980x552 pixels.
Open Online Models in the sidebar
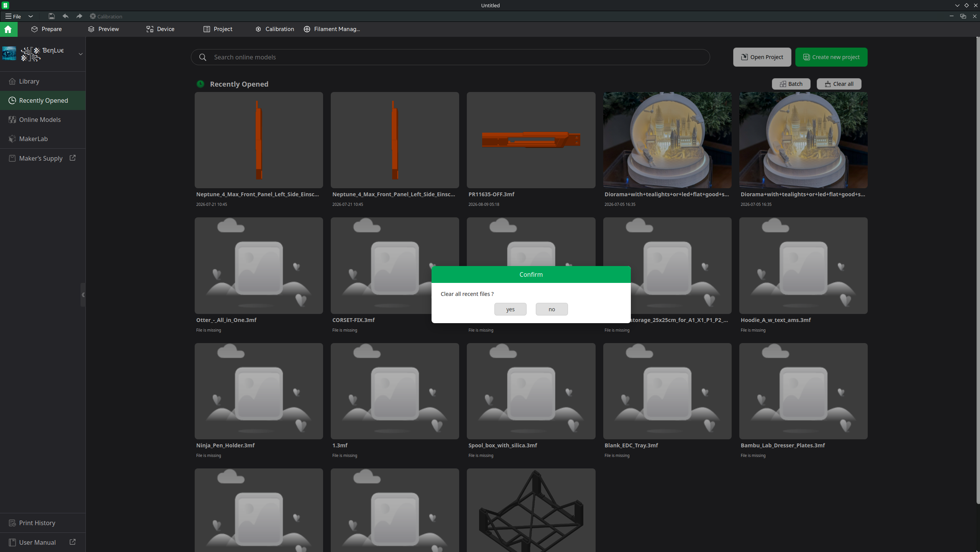click(x=43, y=120)
